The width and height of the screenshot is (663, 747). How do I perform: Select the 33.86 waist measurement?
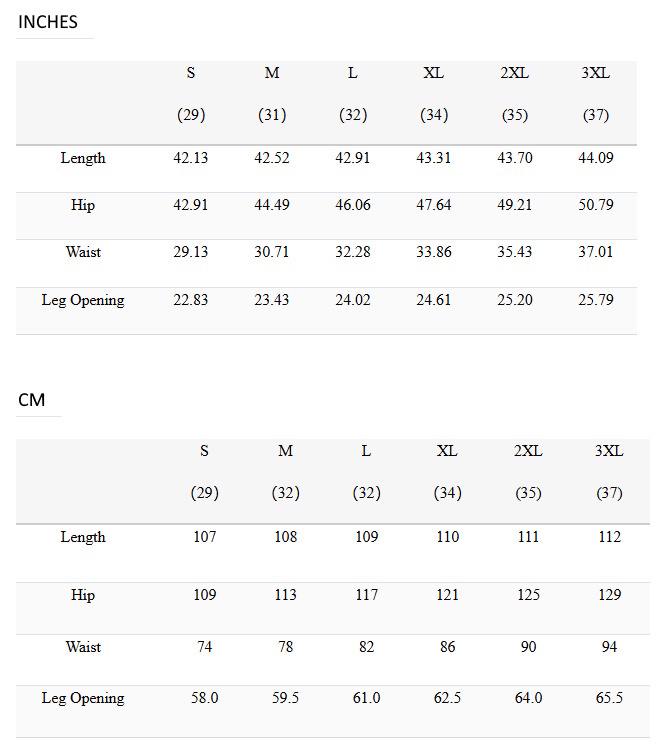tap(434, 252)
